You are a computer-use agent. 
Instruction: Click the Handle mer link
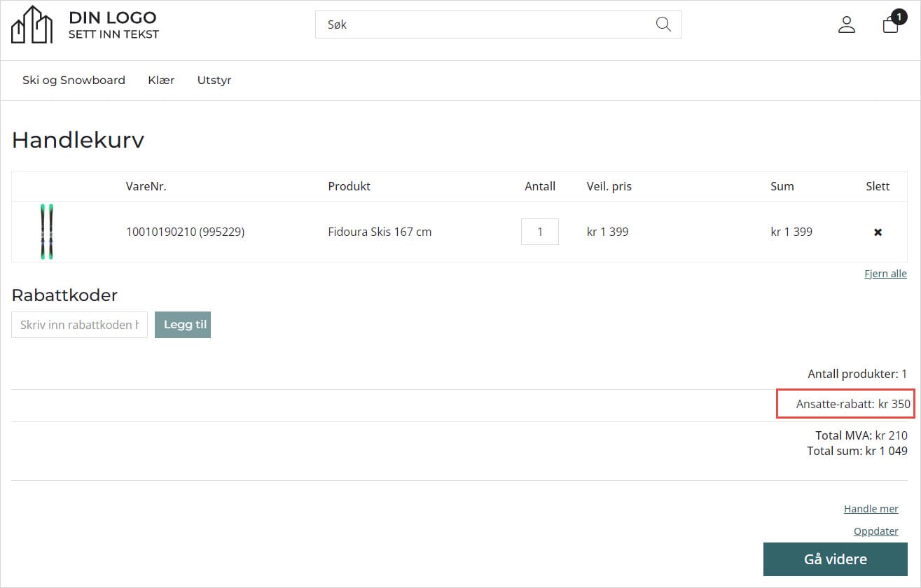click(x=871, y=509)
